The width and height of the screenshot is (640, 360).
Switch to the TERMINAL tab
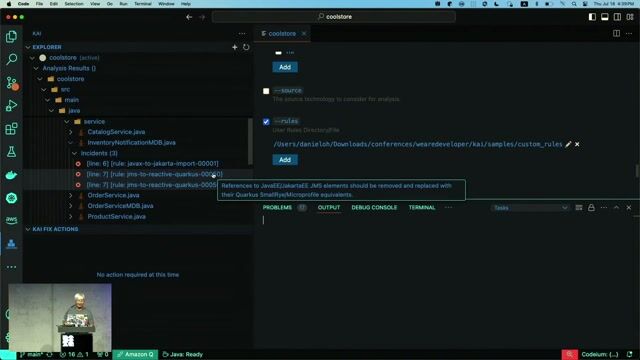(x=422, y=208)
